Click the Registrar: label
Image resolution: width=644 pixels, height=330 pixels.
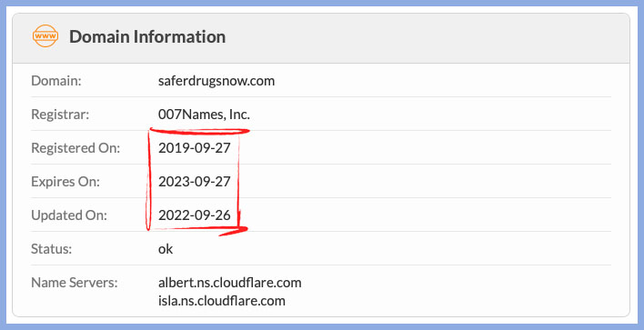(60, 115)
